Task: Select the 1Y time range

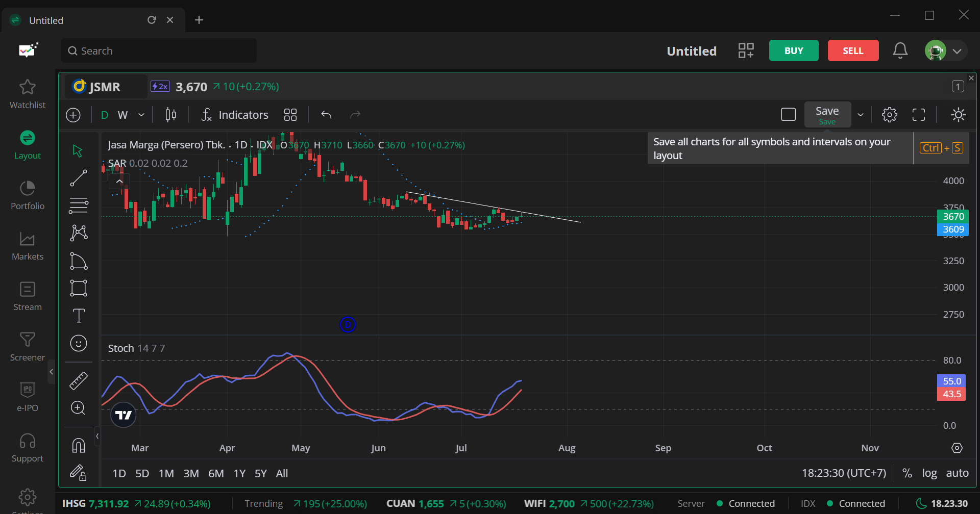Action: [239, 473]
